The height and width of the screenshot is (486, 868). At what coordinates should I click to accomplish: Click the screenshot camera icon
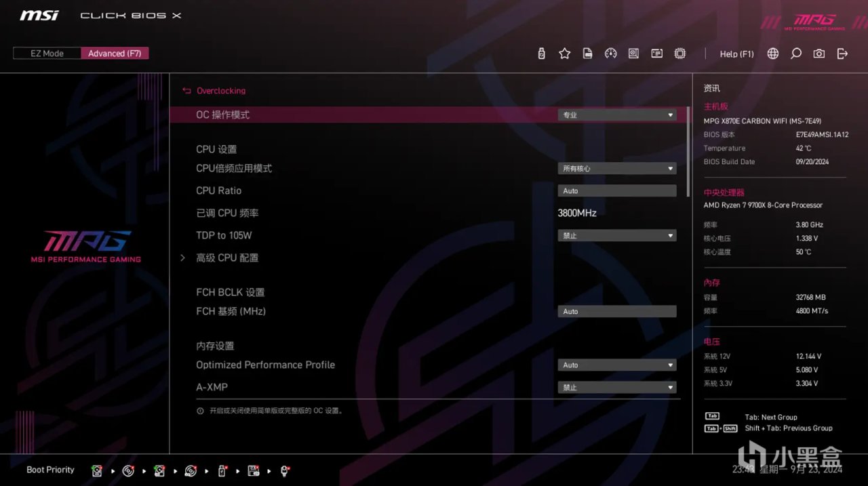click(x=819, y=54)
